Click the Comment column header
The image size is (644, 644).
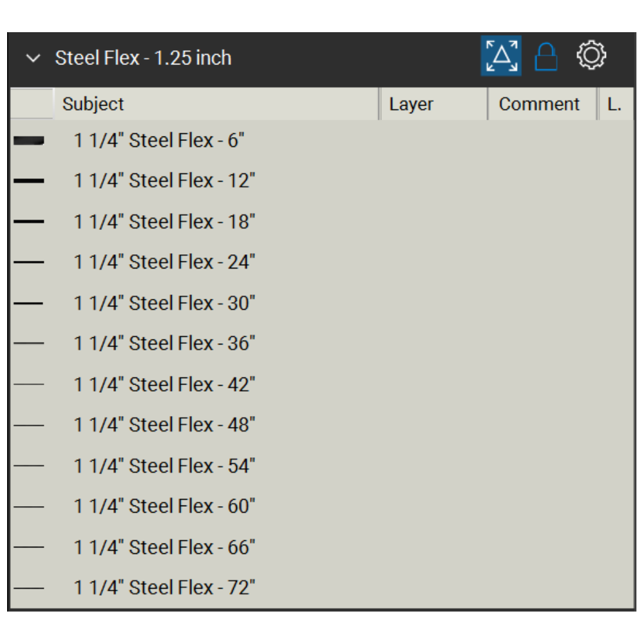point(539,104)
